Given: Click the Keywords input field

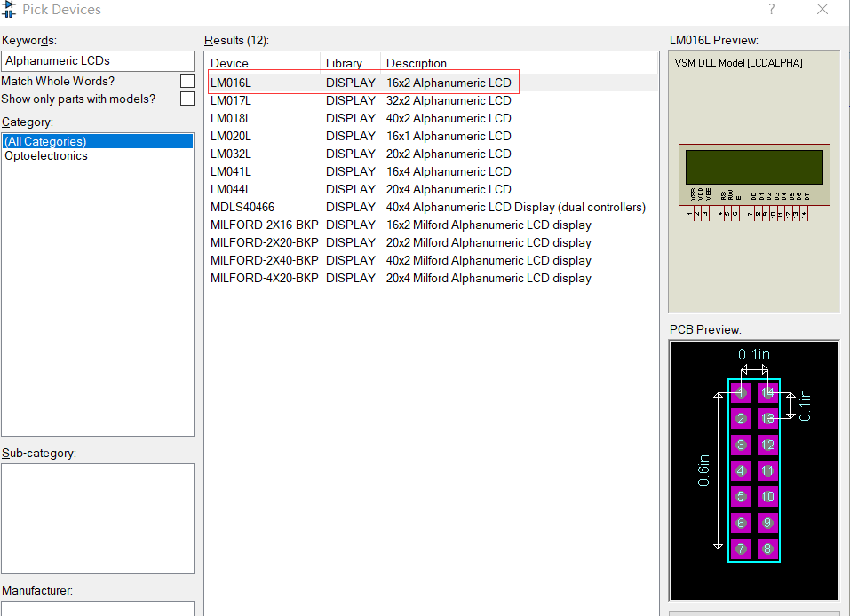Looking at the screenshot, I should tap(98, 60).
